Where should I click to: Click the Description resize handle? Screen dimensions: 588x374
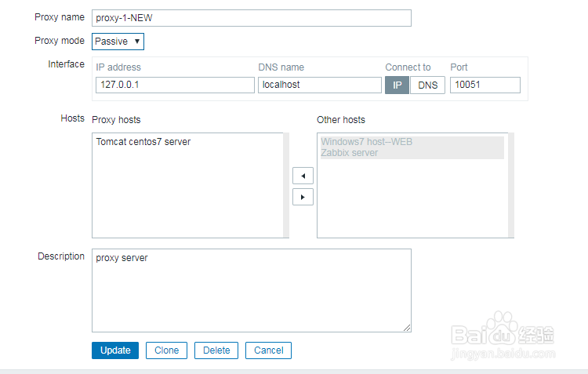coord(407,328)
